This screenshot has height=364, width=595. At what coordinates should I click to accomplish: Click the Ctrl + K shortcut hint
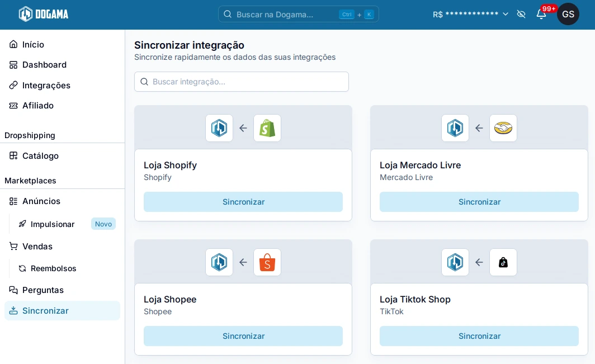point(356,15)
